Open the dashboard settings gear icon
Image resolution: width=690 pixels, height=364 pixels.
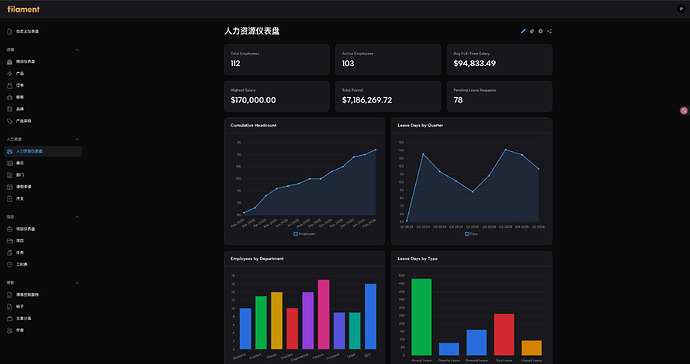click(541, 31)
